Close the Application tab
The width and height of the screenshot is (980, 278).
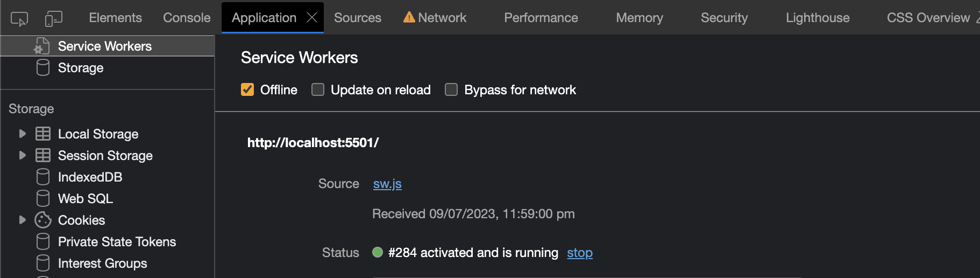pyautogui.click(x=312, y=18)
